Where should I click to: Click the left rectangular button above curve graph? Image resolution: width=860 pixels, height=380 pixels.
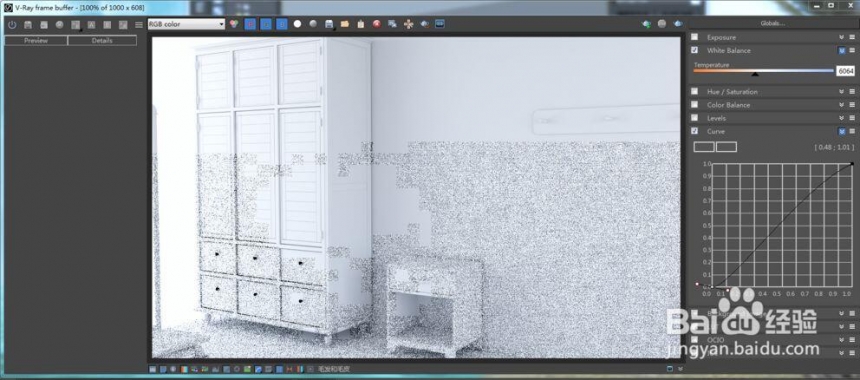(x=704, y=147)
